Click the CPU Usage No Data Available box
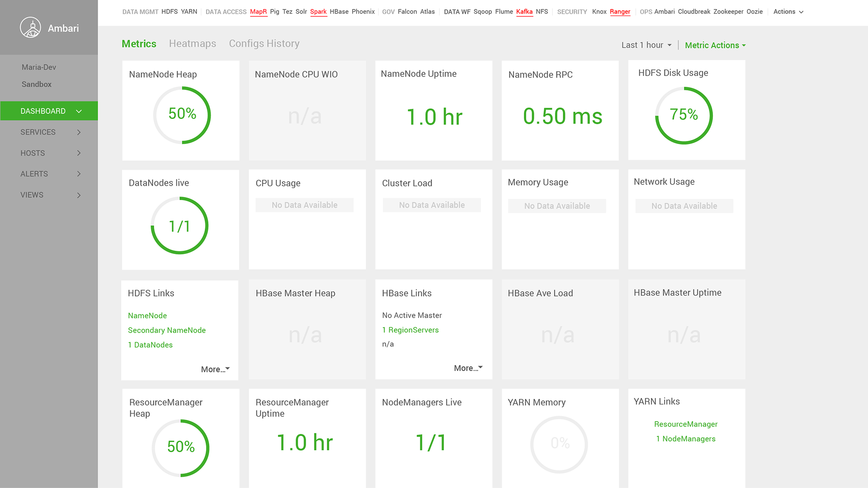Viewport: 868px width, 488px height. point(305,205)
